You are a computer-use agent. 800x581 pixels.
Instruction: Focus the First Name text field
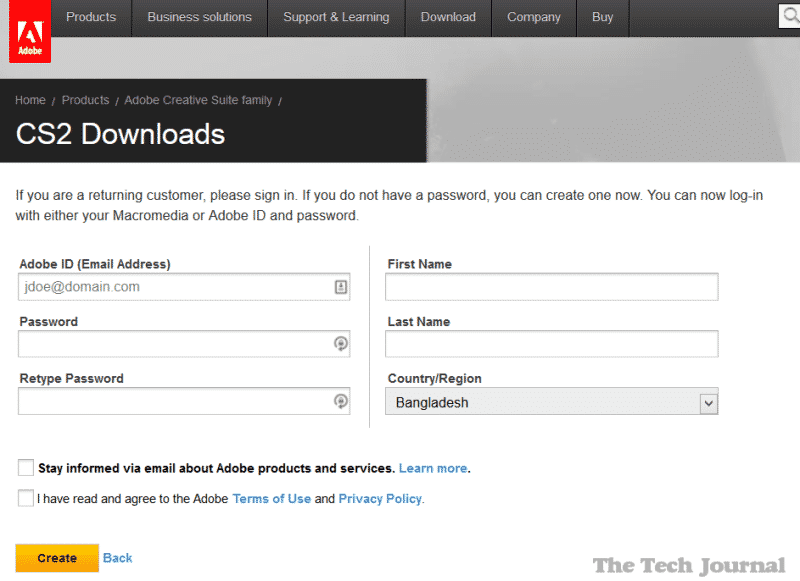[552, 287]
